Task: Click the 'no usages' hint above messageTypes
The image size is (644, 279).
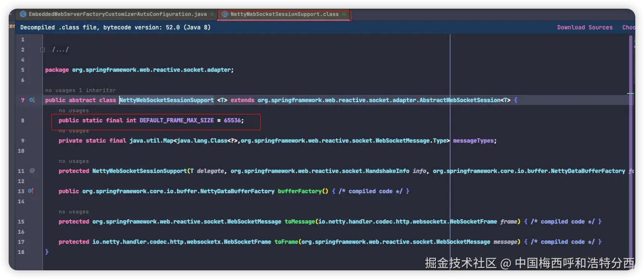Action: coord(74,131)
